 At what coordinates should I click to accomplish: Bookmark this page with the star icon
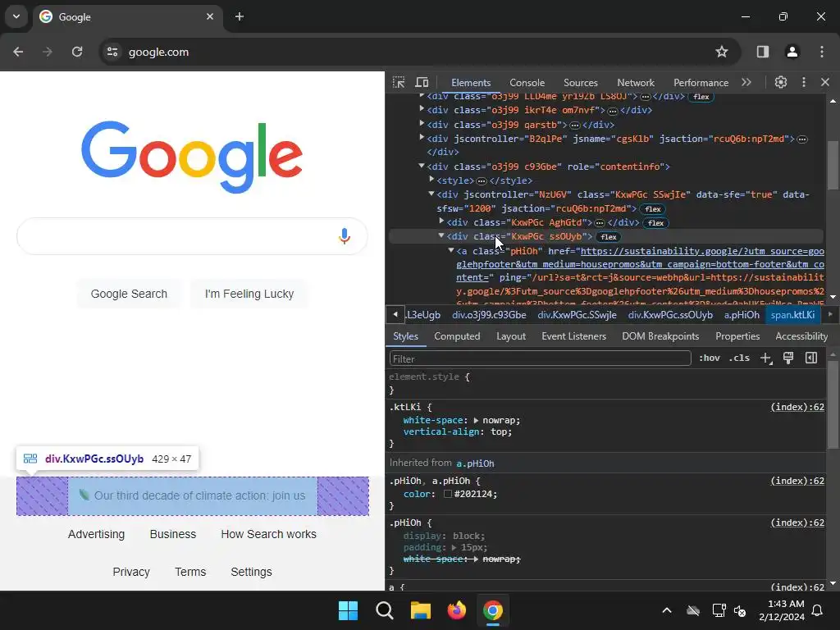point(722,52)
